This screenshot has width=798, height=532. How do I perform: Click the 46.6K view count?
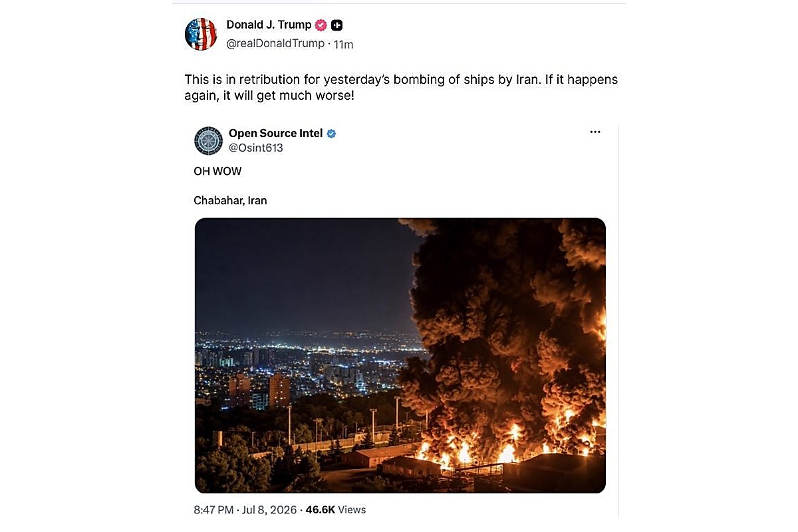(x=320, y=510)
